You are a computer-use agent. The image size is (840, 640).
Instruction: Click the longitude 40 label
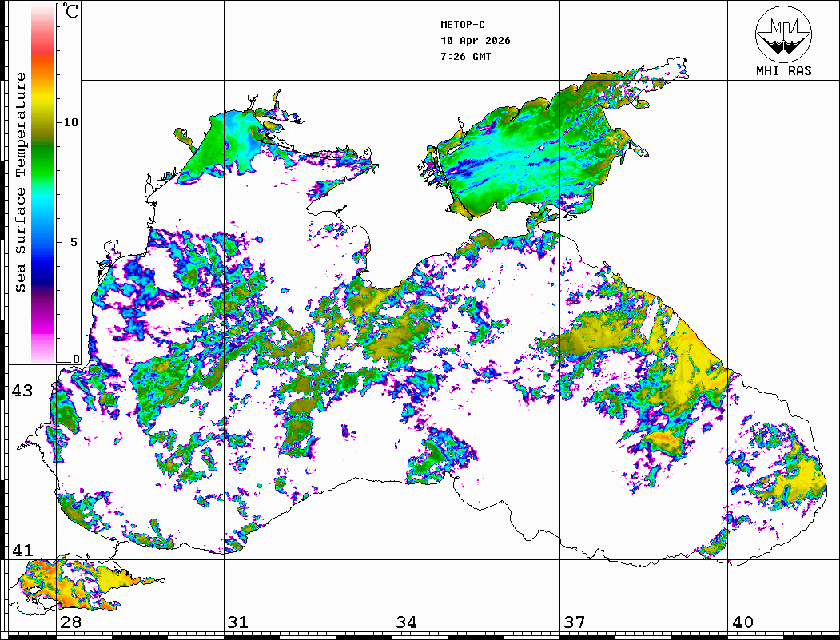[742, 622]
